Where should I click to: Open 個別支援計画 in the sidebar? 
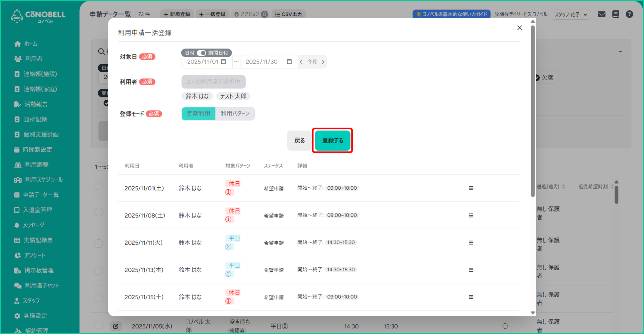(x=41, y=135)
